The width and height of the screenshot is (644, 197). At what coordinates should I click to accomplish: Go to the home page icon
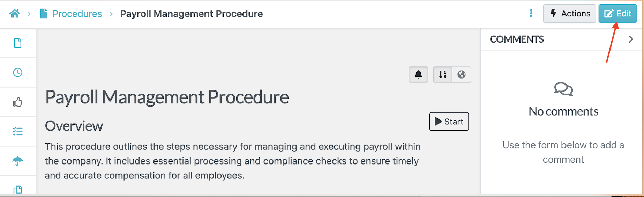15,14
